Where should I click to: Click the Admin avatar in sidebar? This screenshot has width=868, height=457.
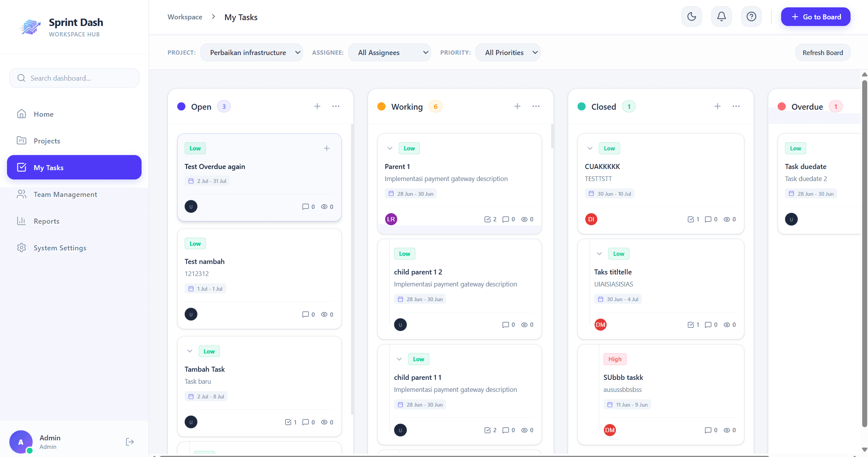pyautogui.click(x=21, y=442)
